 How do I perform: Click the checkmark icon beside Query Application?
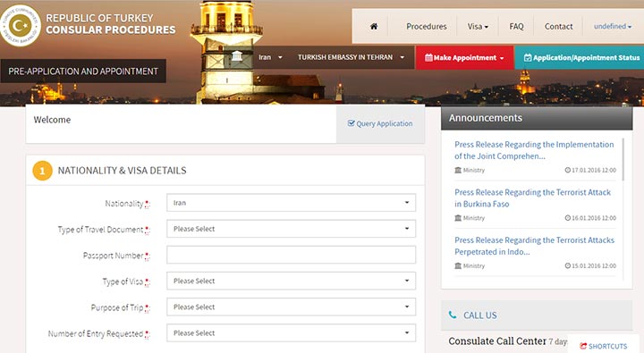point(352,123)
